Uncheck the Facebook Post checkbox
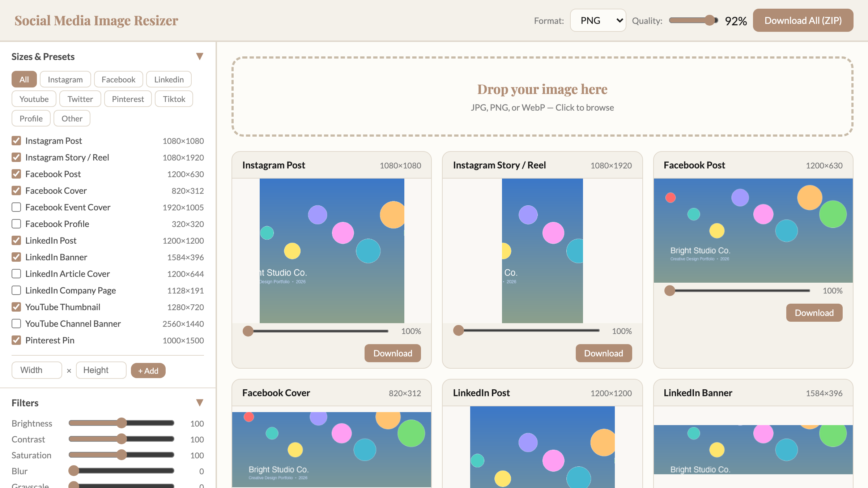This screenshot has height=488, width=868. point(16,174)
